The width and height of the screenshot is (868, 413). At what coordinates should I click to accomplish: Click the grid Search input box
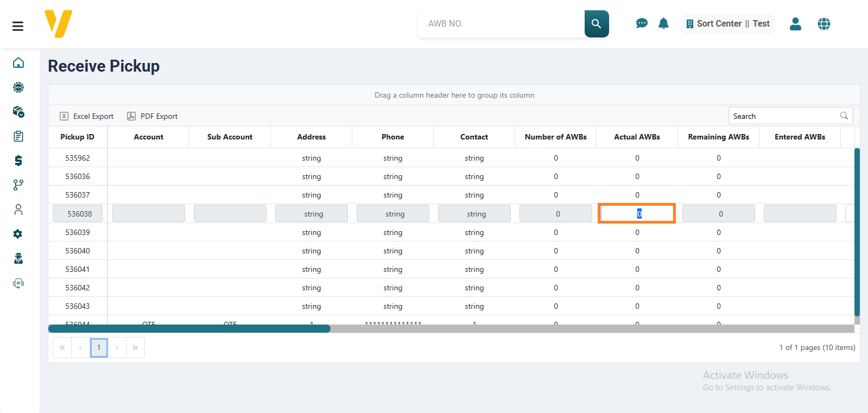click(x=784, y=116)
